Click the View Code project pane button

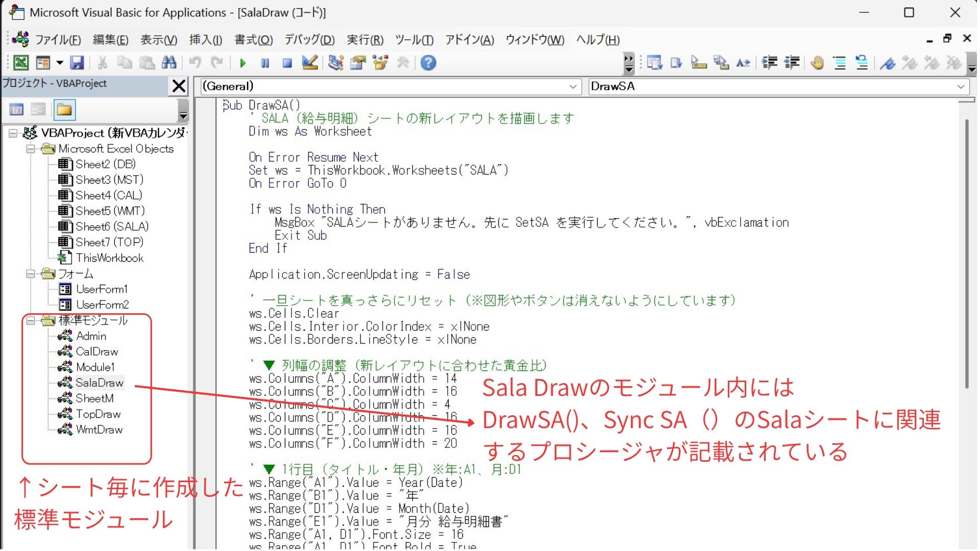tap(17, 110)
